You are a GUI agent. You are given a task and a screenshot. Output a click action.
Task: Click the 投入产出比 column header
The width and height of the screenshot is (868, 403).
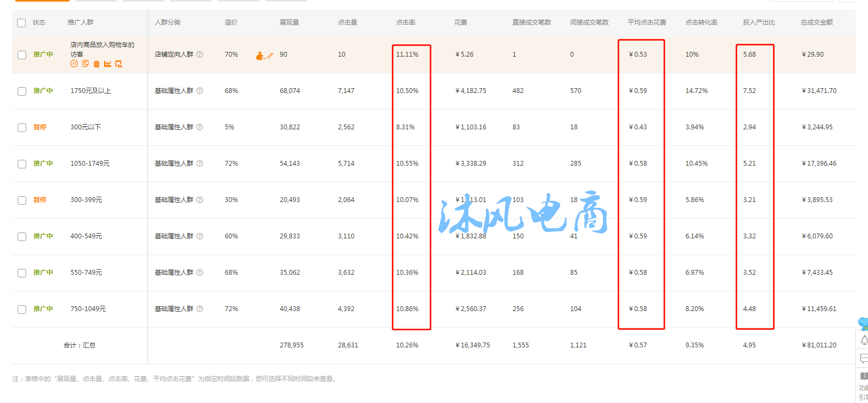click(759, 22)
